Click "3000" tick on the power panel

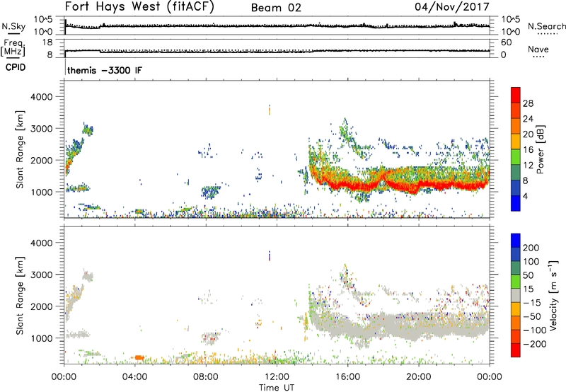click(41, 129)
